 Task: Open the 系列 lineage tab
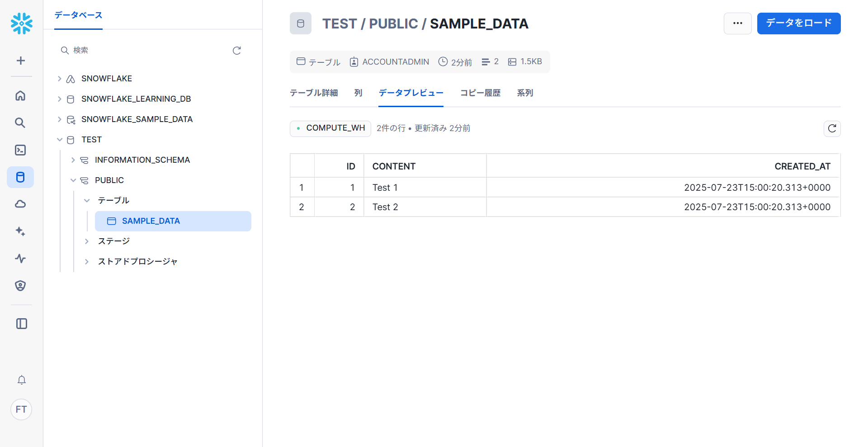pyautogui.click(x=525, y=93)
